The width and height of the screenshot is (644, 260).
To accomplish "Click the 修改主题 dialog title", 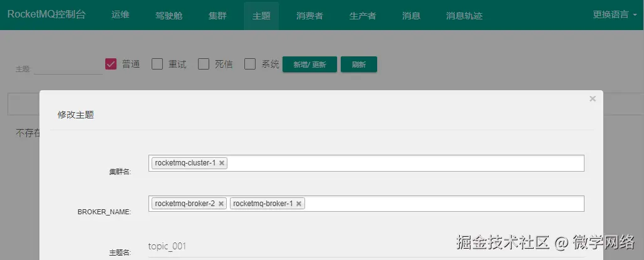I will 76,115.
